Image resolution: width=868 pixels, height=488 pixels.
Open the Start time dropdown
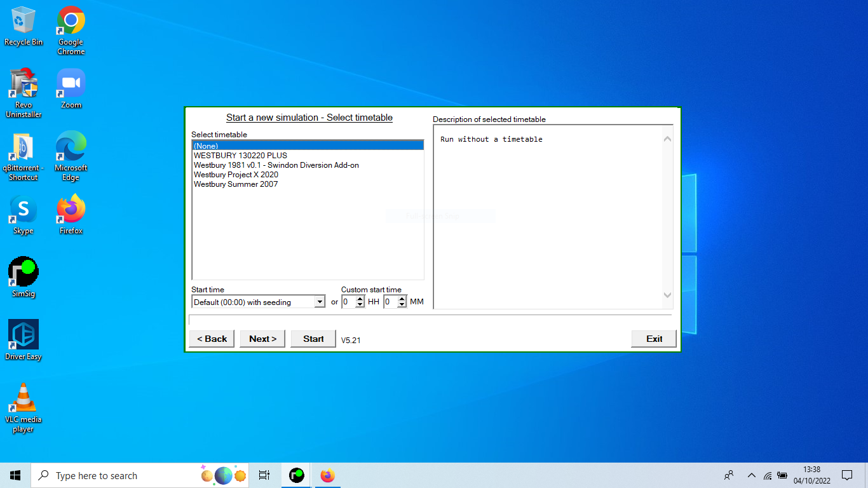(x=320, y=302)
